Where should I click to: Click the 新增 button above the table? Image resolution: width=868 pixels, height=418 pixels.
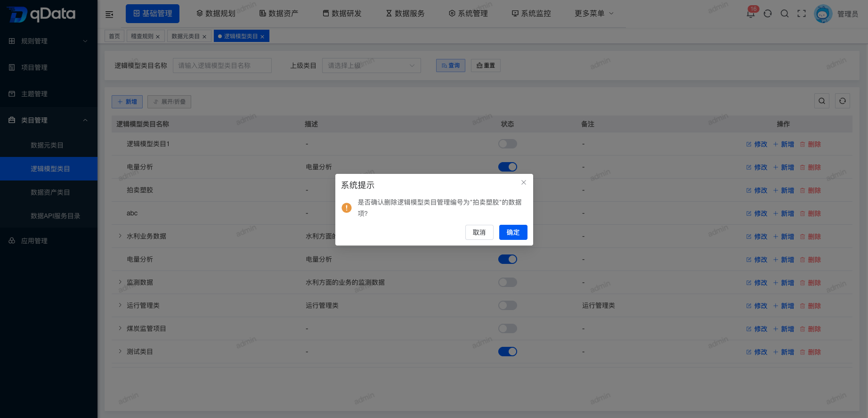[127, 102]
